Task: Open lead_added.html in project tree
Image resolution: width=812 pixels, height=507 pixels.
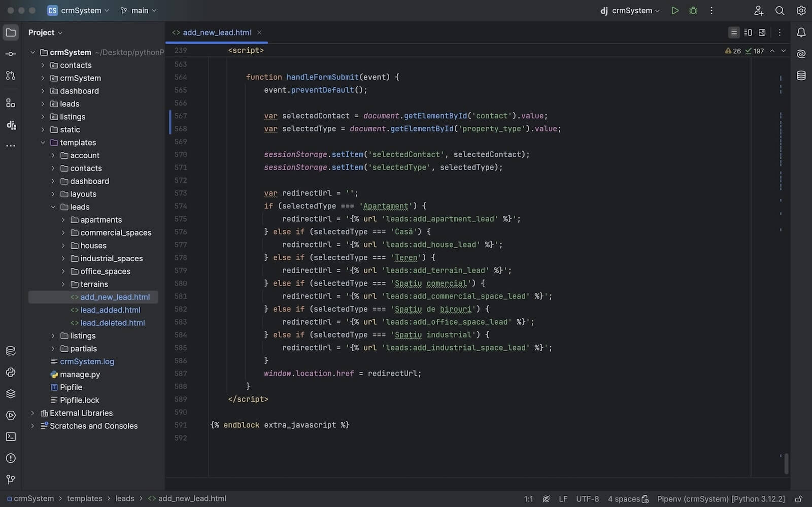Action: point(110,310)
